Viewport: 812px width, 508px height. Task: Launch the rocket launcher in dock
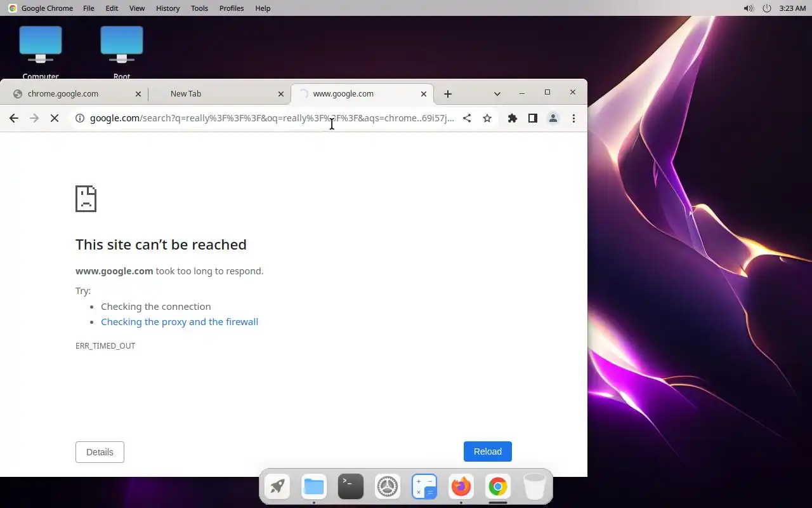[x=277, y=487]
